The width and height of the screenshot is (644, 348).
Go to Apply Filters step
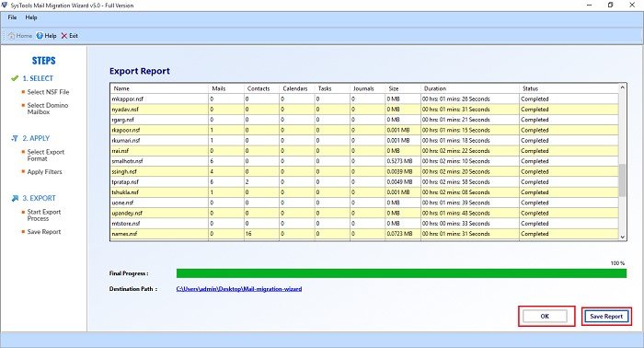(x=44, y=172)
